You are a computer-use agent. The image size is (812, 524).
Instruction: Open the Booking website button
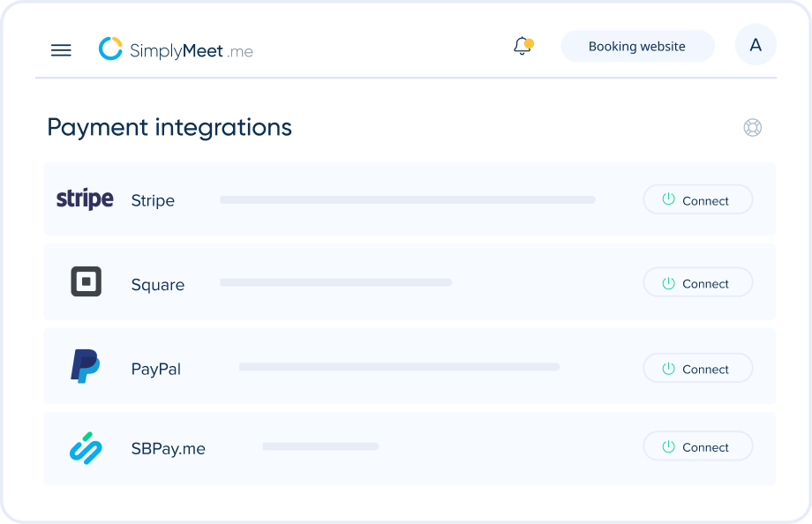(x=637, y=46)
